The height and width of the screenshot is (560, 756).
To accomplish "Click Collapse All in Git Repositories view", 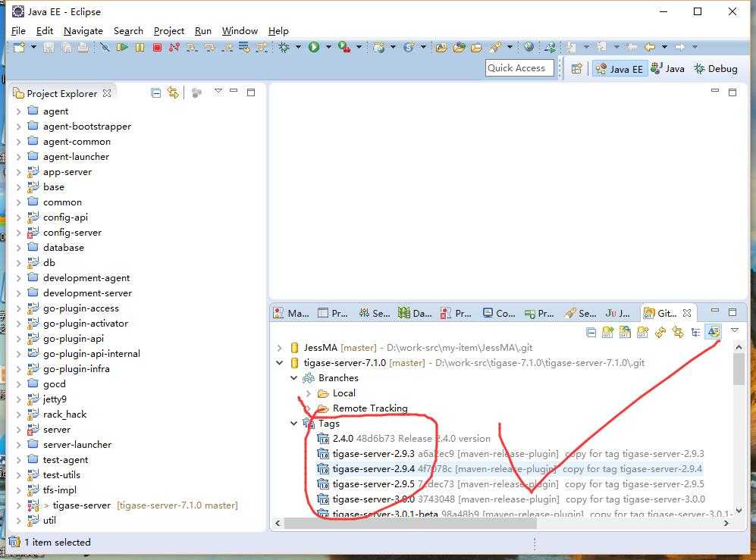I will click(x=591, y=332).
